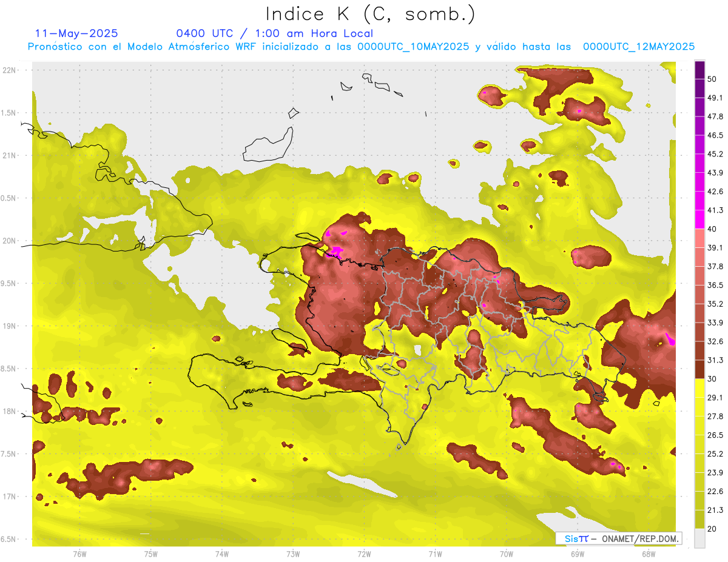The width and height of the screenshot is (728, 562).
Task: Click the '42.6' color scale value
Action: click(715, 192)
